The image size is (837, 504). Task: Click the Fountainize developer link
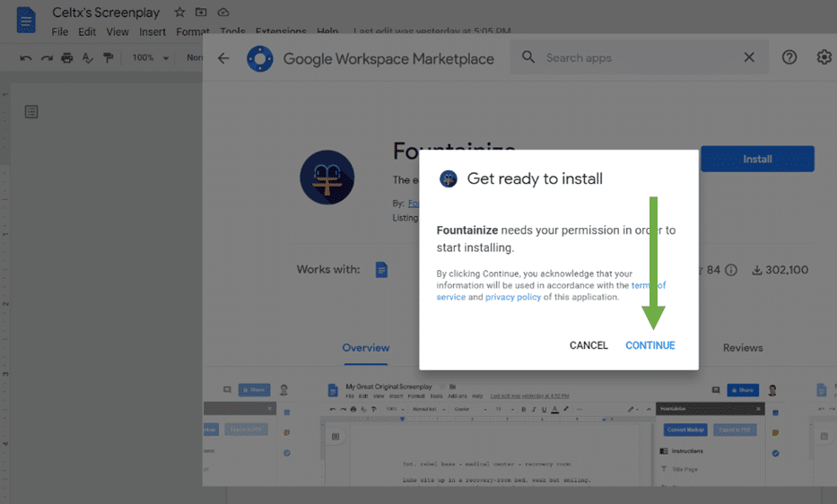(x=414, y=204)
